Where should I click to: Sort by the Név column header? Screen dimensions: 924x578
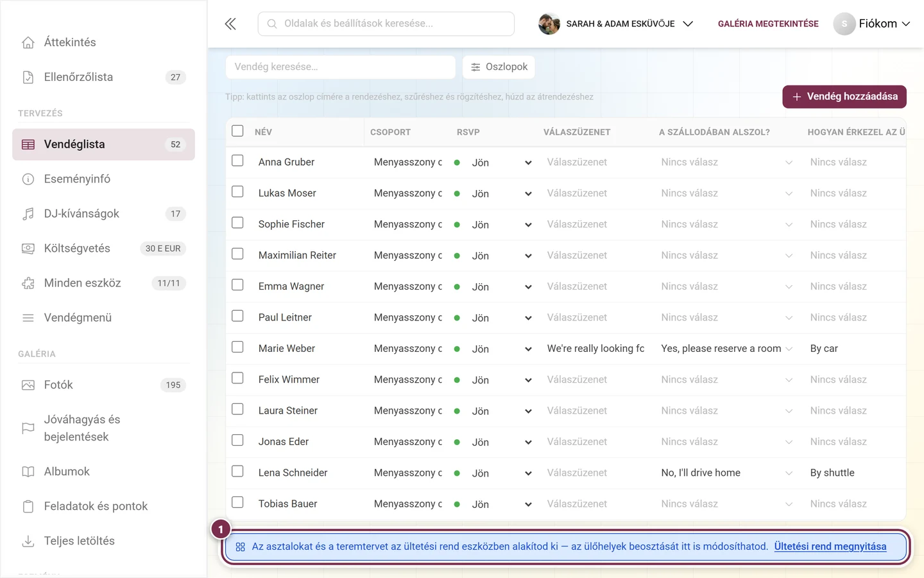(x=263, y=132)
